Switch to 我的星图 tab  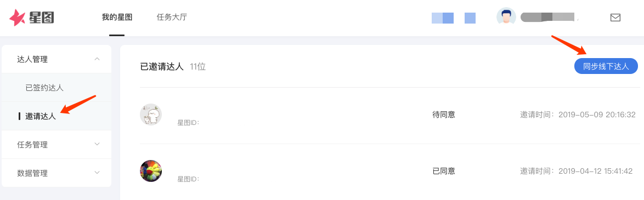pos(117,18)
